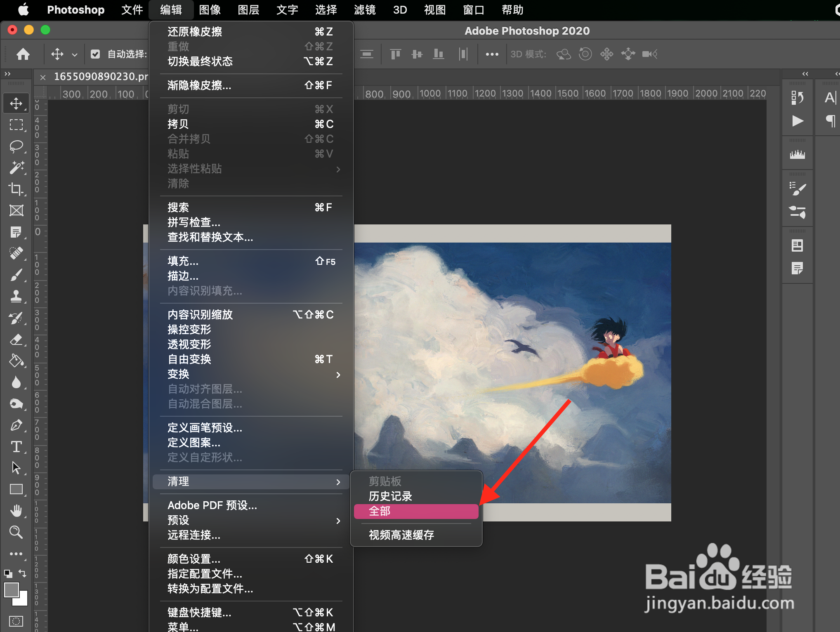This screenshot has height=632, width=840.
Task: Open the Apple menu
Action: (24, 9)
